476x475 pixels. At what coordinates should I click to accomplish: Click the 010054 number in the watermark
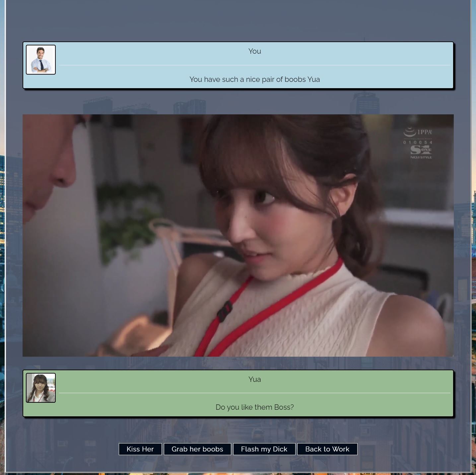(x=418, y=142)
